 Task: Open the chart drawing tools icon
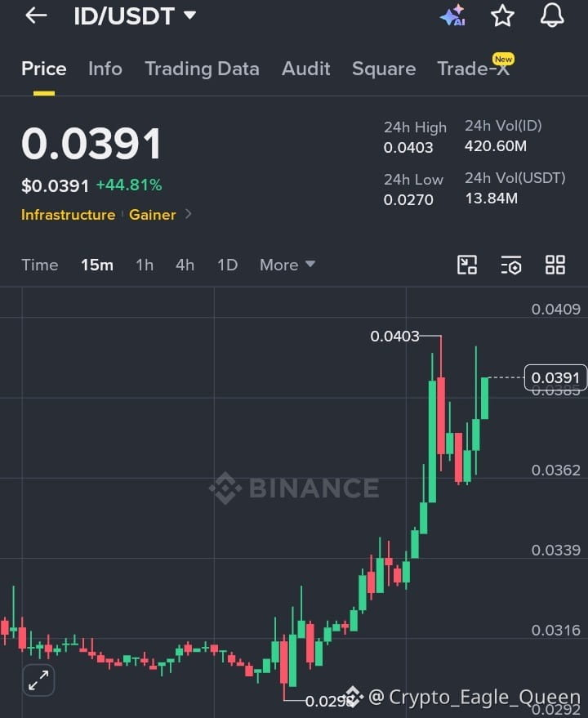click(467, 265)
